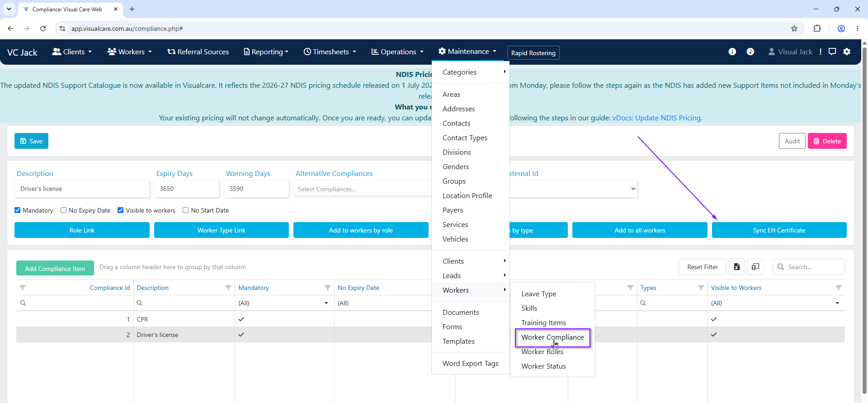
Task: Click the site information icon in address bar
Action: tap(62, 28)
